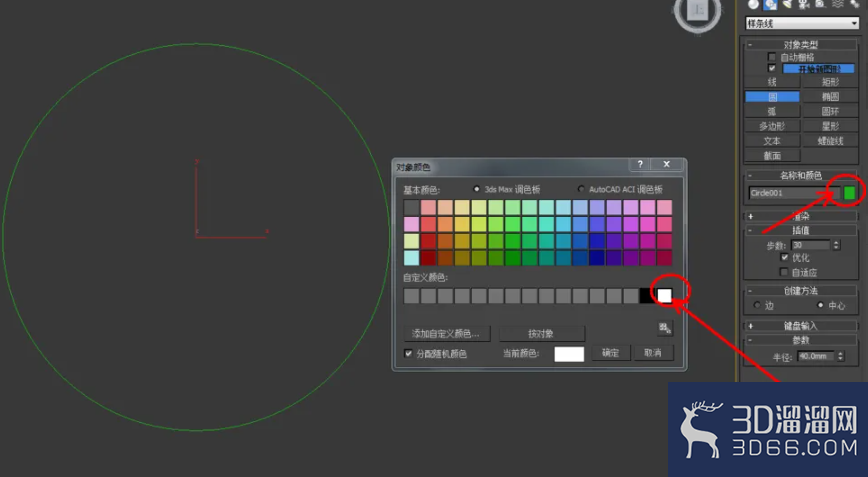Click the 星形 shape button

pyautogui.click(x=830, y=126)
